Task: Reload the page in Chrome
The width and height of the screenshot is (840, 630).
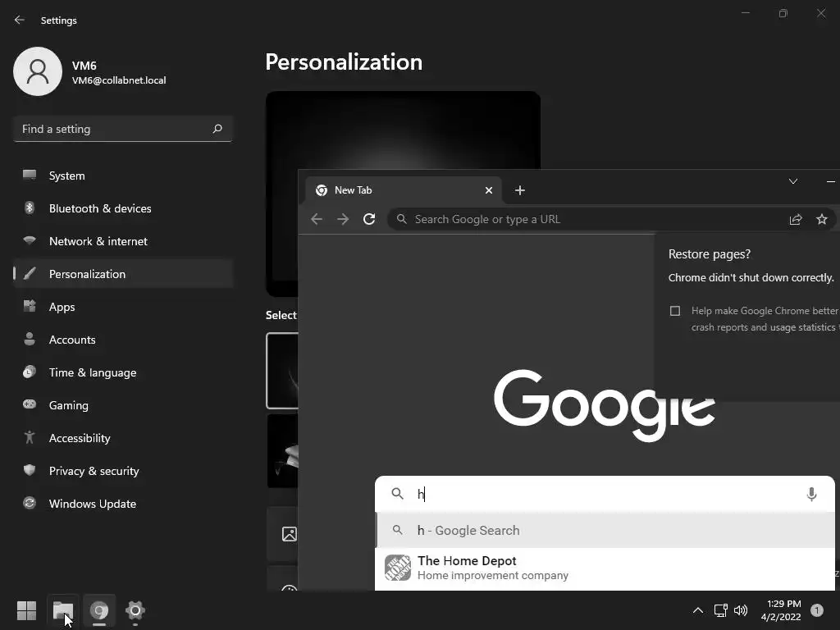Action: pyautogui.click(x=369, y=219)
